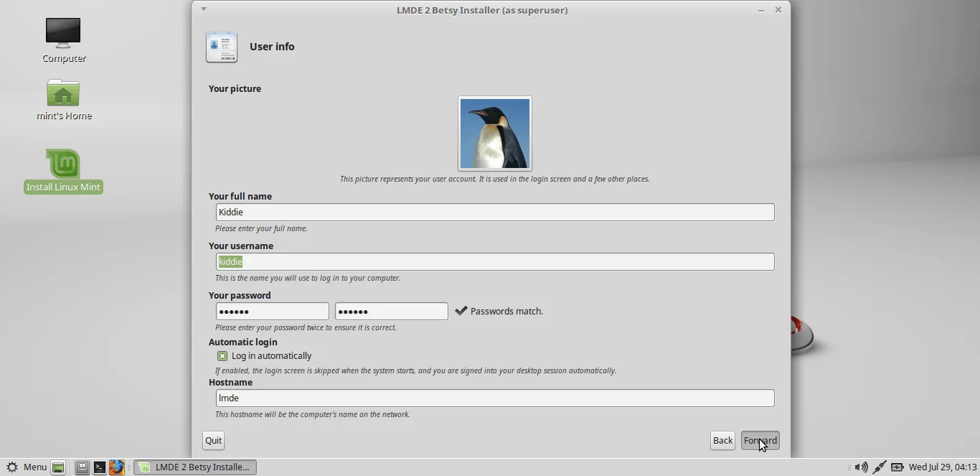The height and width of the screenshot is (476, 980).
Task: Launch Firefox from the taskbar
Action: click(117, 467)
